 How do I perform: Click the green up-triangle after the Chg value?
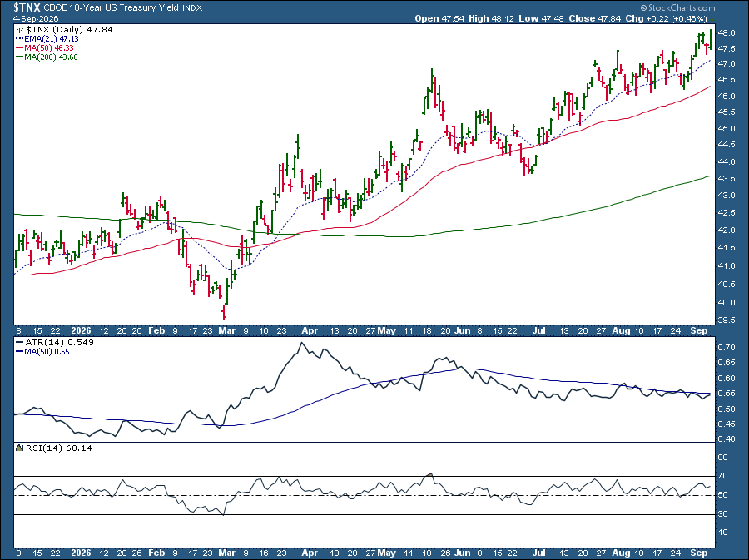pyautogui.click(x=712, y=19)
